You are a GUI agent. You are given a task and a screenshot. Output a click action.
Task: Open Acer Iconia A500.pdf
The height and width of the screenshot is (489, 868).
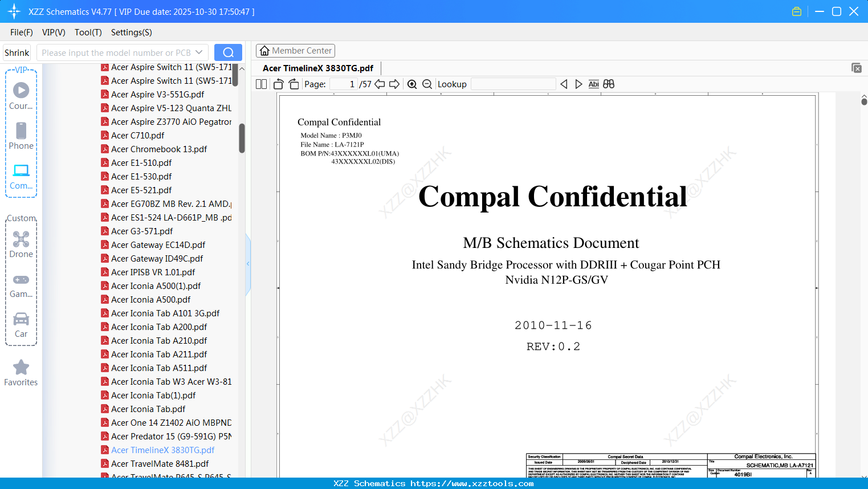tap(150, 300)
